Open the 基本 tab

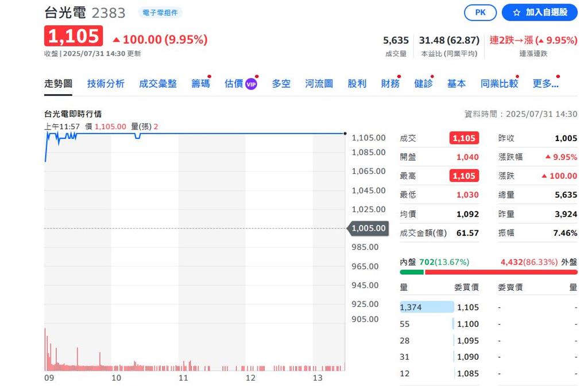coord(457,84)
